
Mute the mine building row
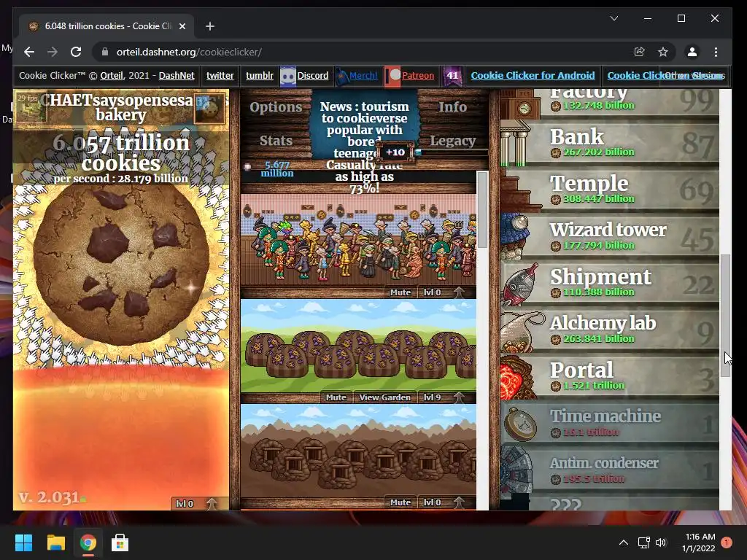pos(400,502)
